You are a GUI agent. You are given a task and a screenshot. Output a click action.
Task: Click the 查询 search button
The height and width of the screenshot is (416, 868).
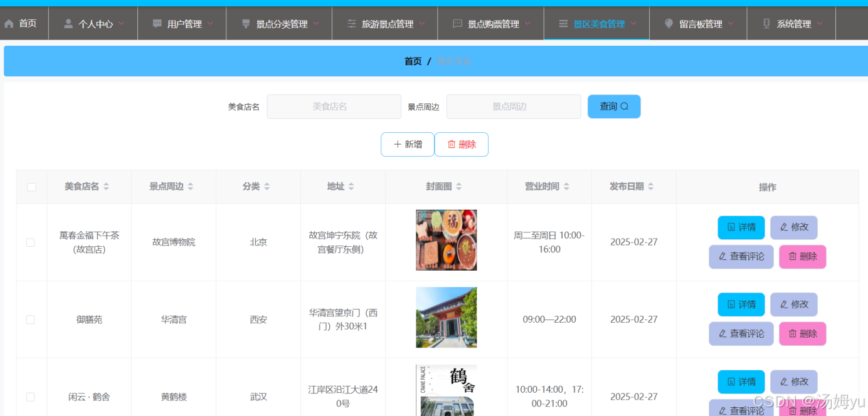614,107
